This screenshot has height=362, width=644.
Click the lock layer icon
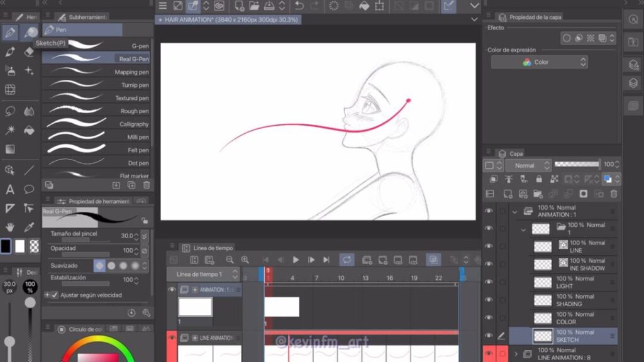pos(539,179)
